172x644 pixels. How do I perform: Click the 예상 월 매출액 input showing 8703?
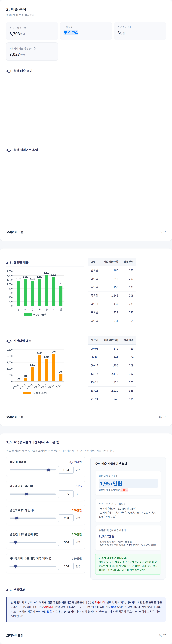click(x=66, y=470)
